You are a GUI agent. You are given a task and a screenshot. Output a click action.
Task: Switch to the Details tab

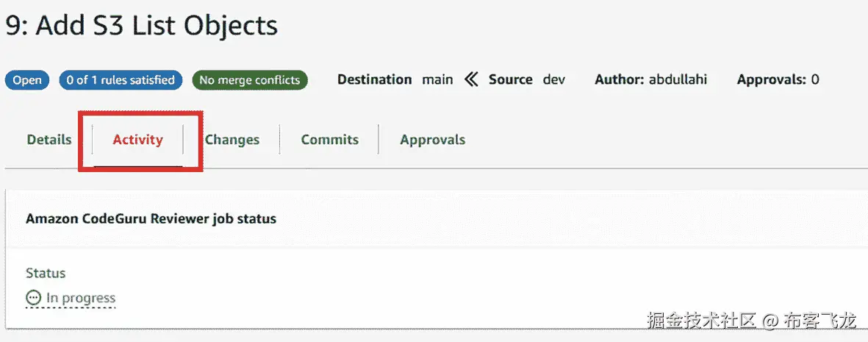point(49,140)
